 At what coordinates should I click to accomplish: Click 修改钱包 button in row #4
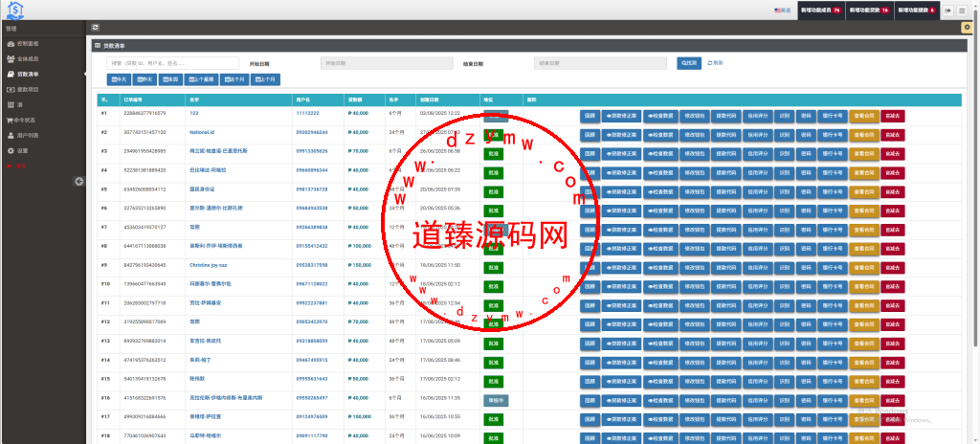pyautogui.click(x=695, y=172)
